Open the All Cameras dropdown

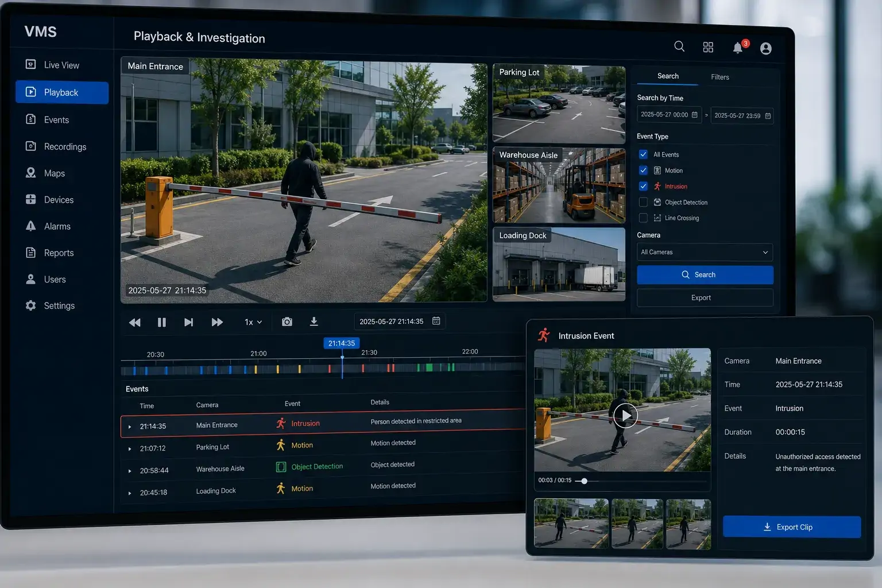(705, 252)
